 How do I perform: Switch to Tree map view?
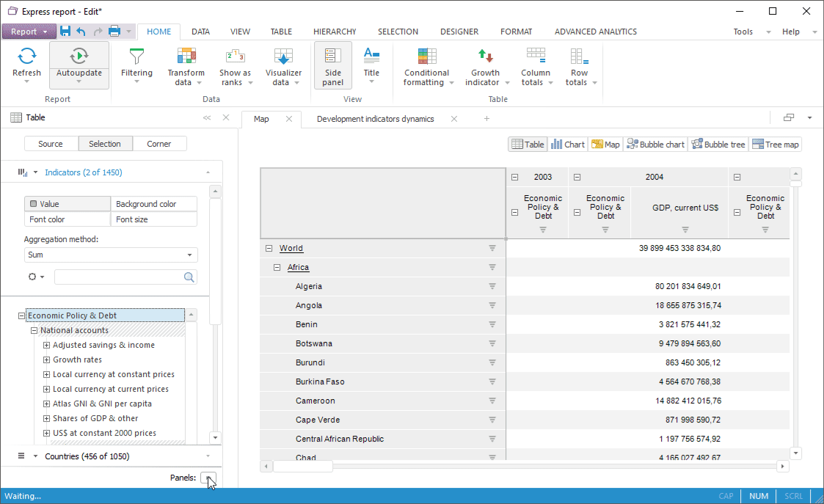[x=775, y=145]
